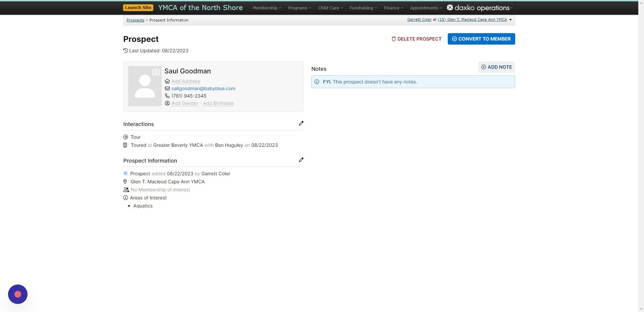Click the history clock icon near Last Updated
The width and height of the screenshot is (644, 312).
pyautogui.click(x=125, y=51)
